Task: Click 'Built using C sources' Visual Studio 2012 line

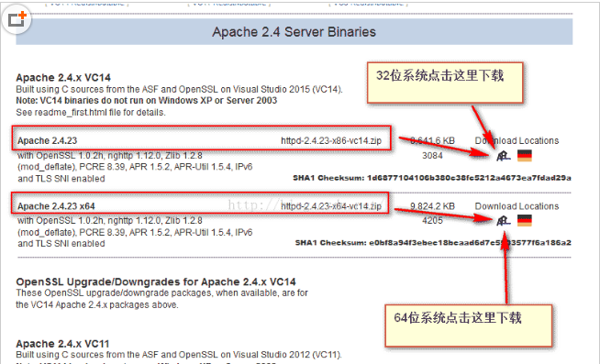Action: click(179, 355)
